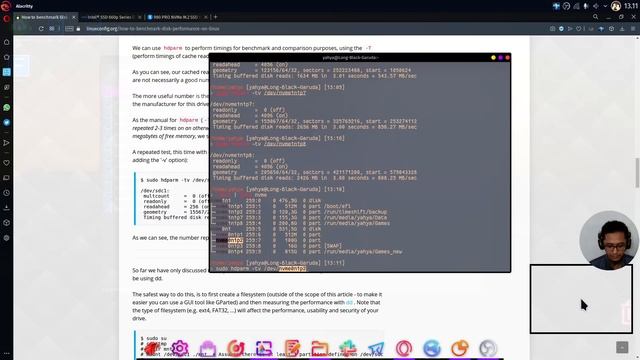Close the Intel SSD 660p tab

tap(140, 17)
